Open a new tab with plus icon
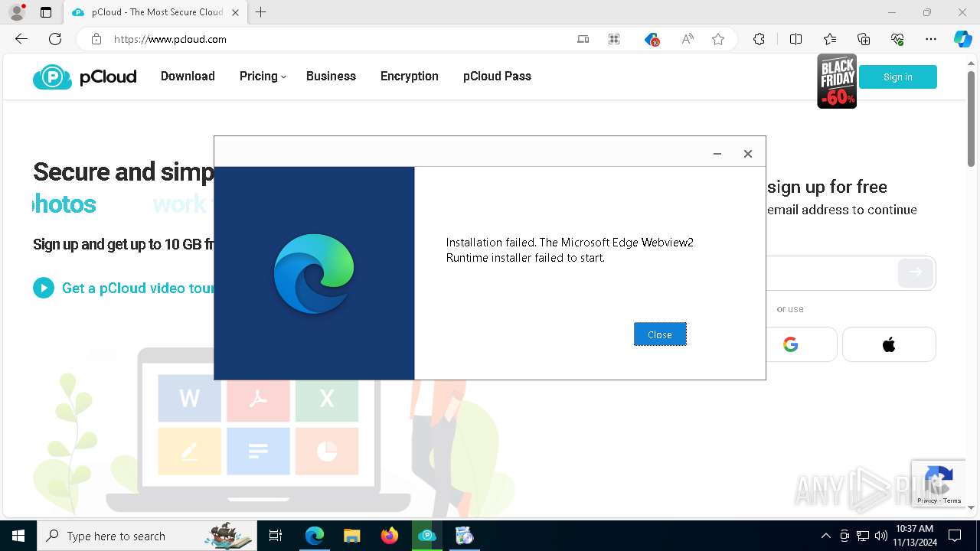Viewport: 980px width, 551px height. 261,12
